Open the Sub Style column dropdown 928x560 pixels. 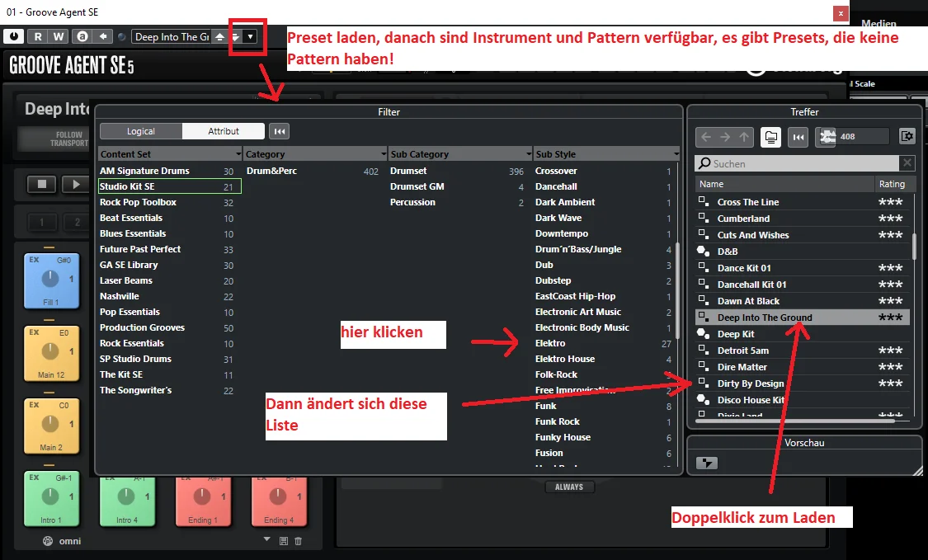pos(676,154)
